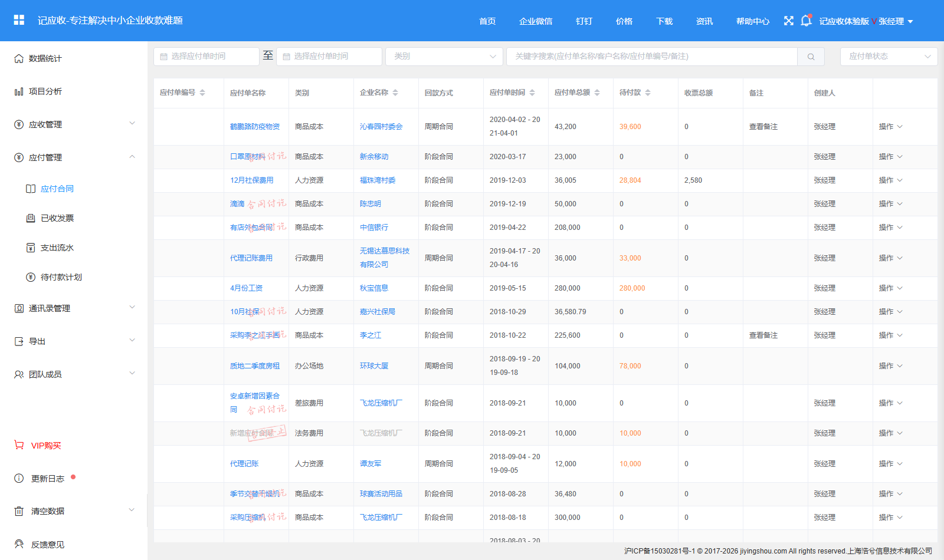The image size is (944, 560).
Task: Expand the 团队成员 chevron
Action: point(132,373)
